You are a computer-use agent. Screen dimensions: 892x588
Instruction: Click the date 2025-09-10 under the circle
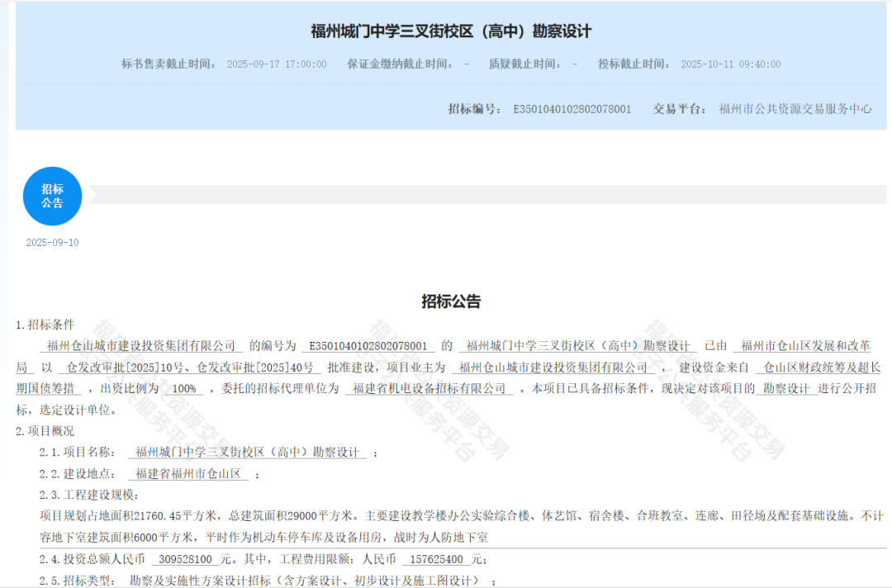point(52,243)
